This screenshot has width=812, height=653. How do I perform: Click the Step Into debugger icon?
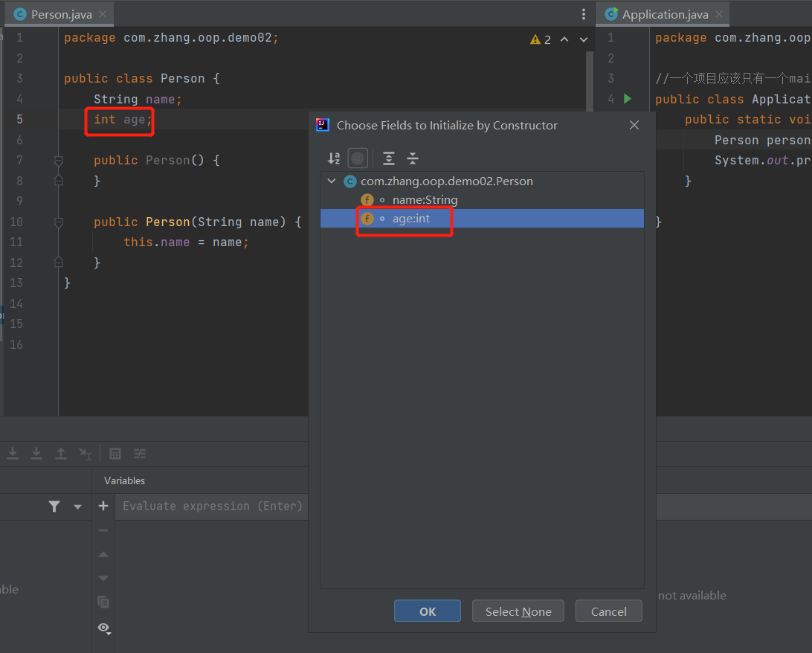pos(13,454)
